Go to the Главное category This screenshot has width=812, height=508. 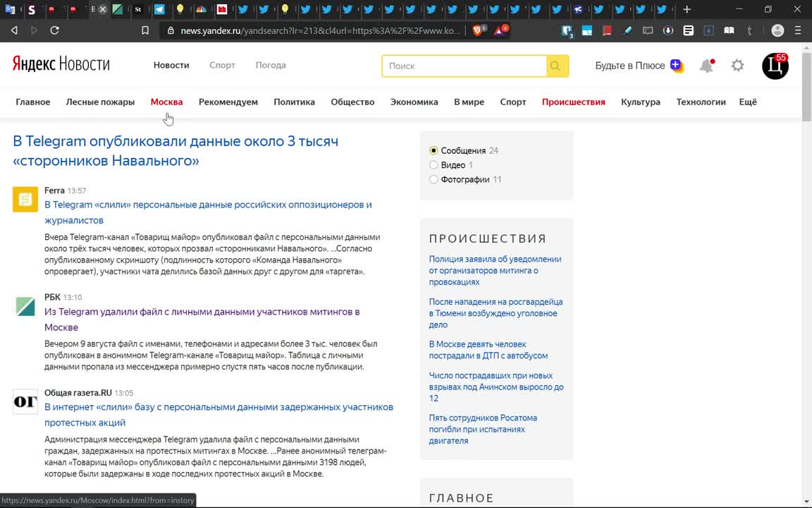tap(33, 102)
